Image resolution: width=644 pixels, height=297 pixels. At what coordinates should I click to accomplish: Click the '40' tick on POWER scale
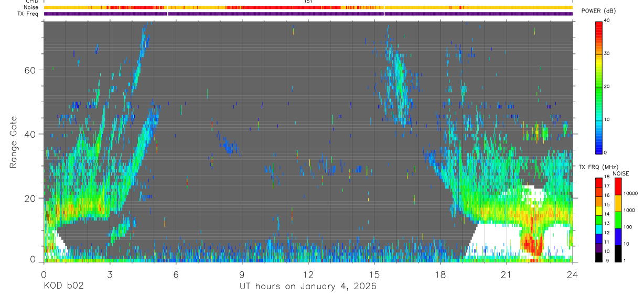coord(607,20)
